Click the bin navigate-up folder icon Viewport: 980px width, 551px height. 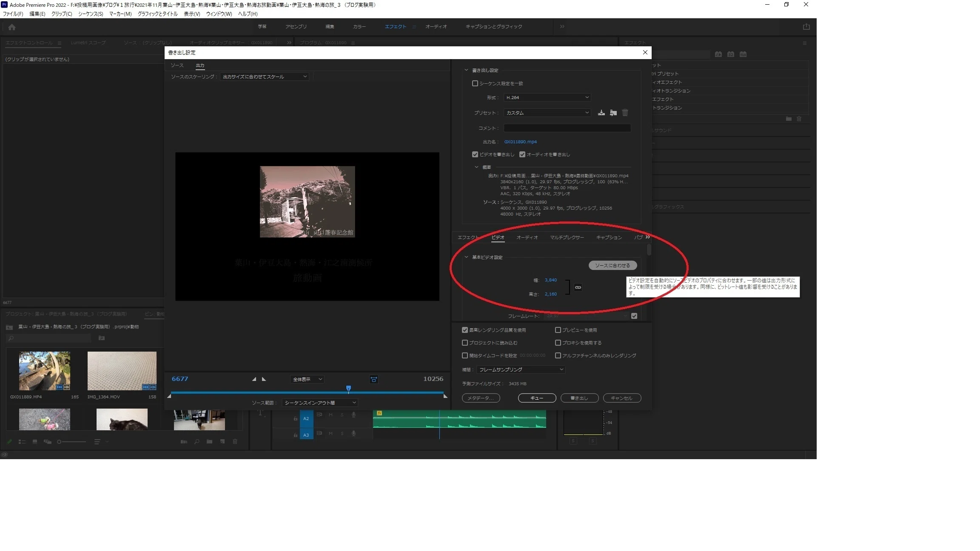[9, 327]
